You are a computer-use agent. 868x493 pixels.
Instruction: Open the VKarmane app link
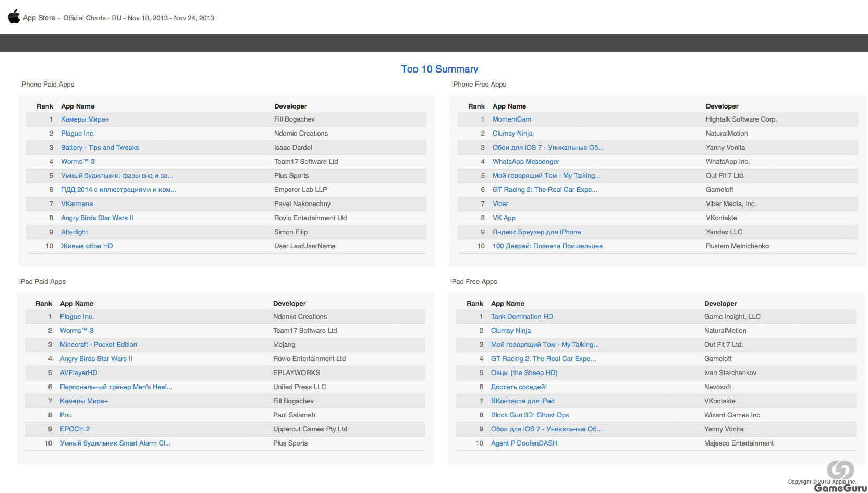(x=77, y=204)
